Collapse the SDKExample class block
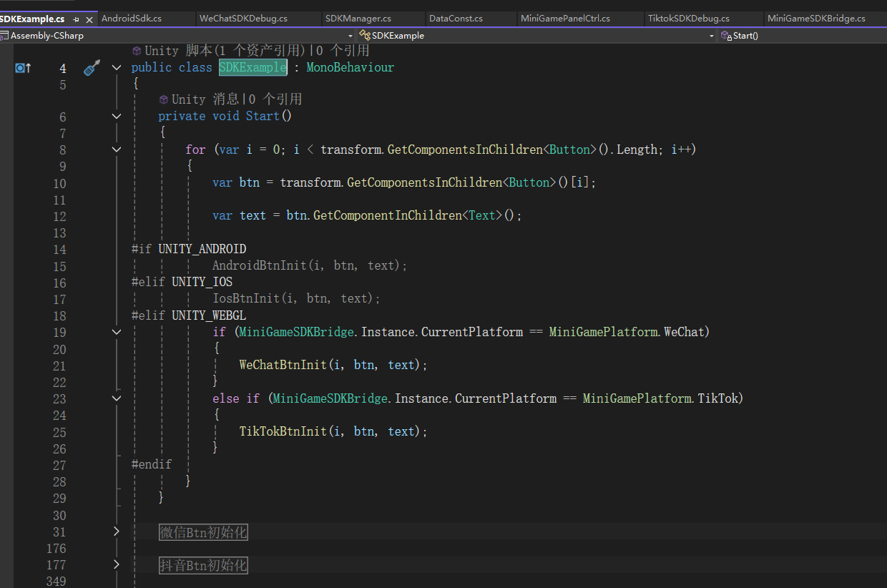The width and height of the screenshot is (887, 588). [117, 67]
